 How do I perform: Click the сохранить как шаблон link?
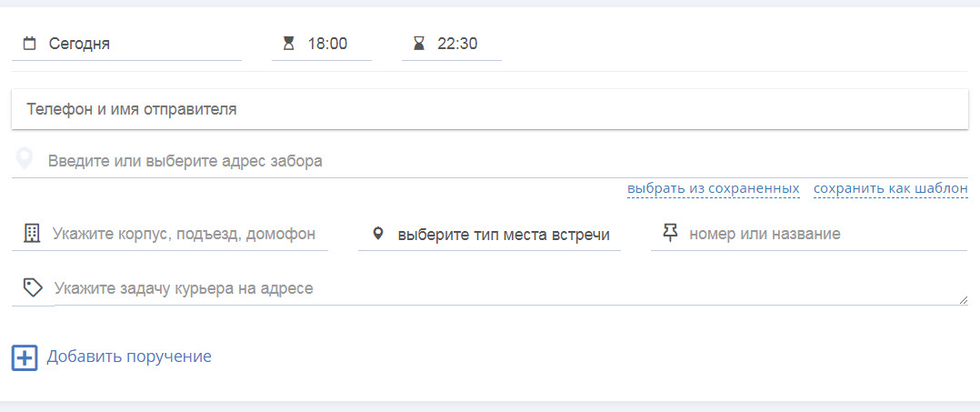890,189
